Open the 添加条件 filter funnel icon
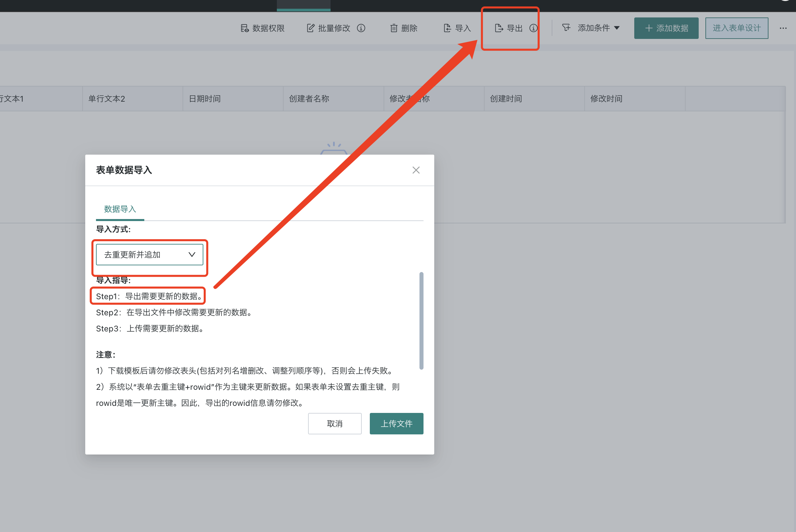This screenshot has width=796, height=532. click(566, 28)
